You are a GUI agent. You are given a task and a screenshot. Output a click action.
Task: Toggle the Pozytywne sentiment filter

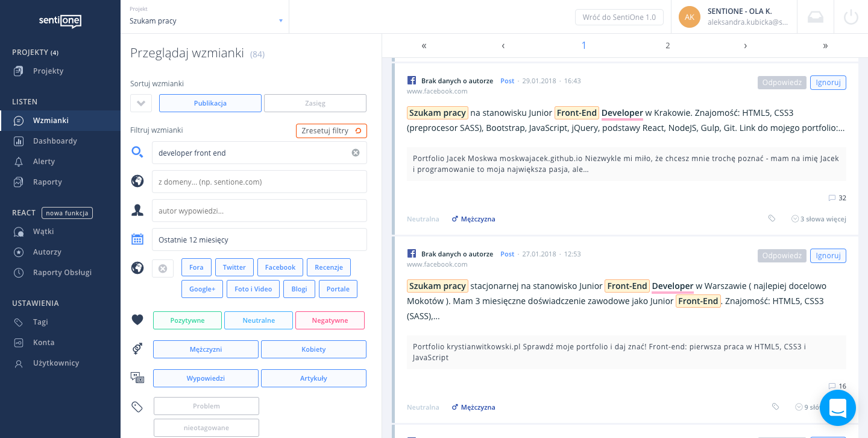point(187,320)
